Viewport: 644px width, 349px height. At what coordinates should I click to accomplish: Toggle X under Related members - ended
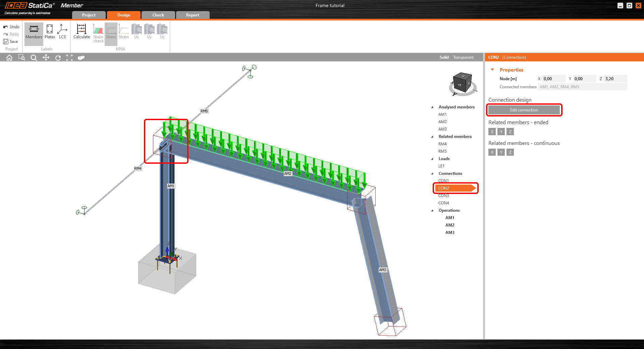click(492, 132)
